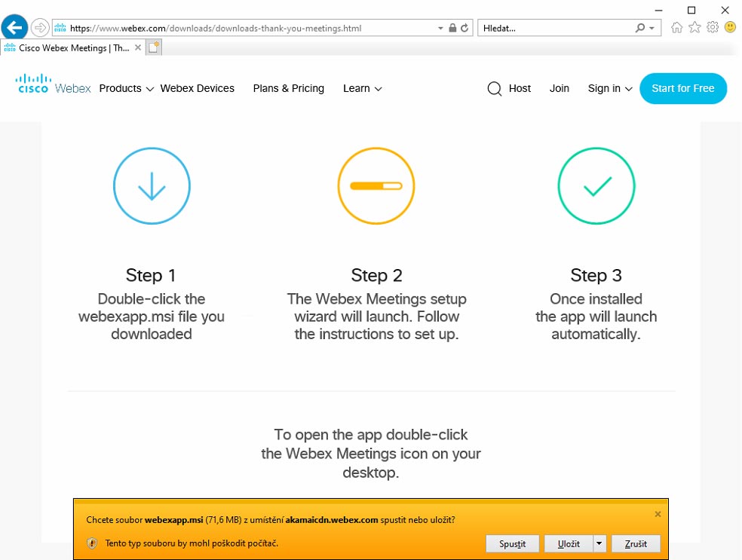The width and height of the screenshot is (742, 560).
Task: Minimize the browser window
Action: 658,10
